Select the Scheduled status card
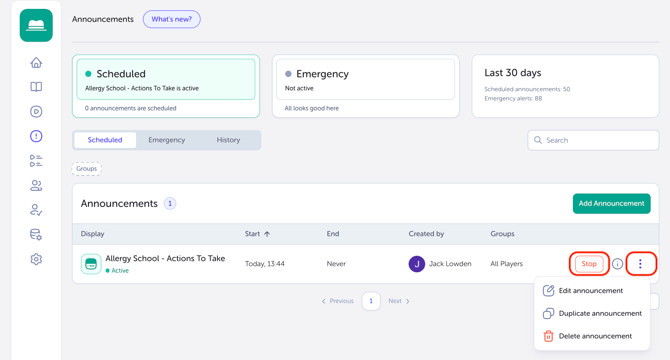Image resolution: width=670 pixels, height=360 pixels. (166, 86)
